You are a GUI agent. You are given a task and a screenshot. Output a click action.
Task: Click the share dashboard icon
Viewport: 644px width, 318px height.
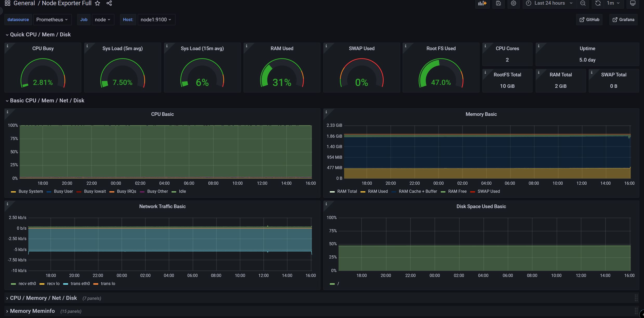109,3
